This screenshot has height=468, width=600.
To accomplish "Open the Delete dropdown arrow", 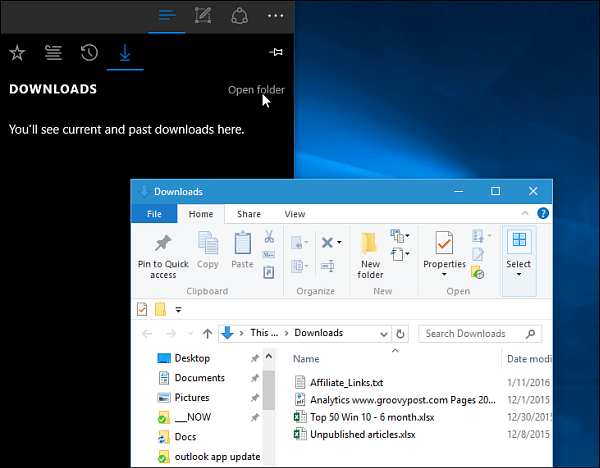I will click(339, 243).
